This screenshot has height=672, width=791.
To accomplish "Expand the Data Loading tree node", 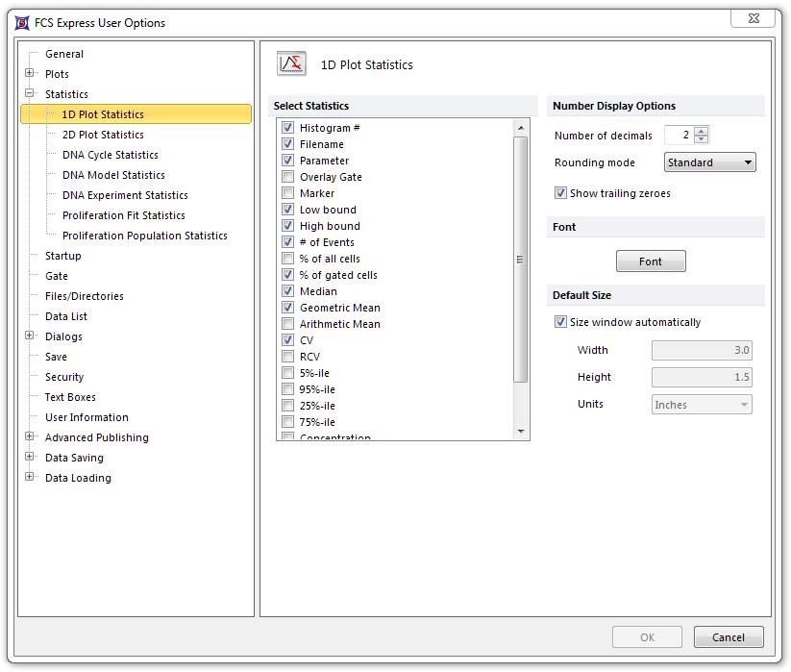I will pyautogui.click(x=30, y=478).
